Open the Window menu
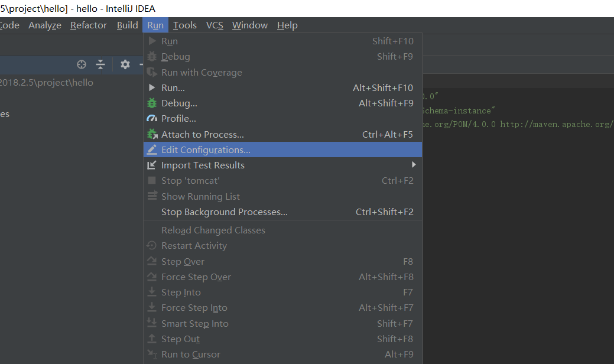This screenshot has height=364, width=614. [250, 25]
